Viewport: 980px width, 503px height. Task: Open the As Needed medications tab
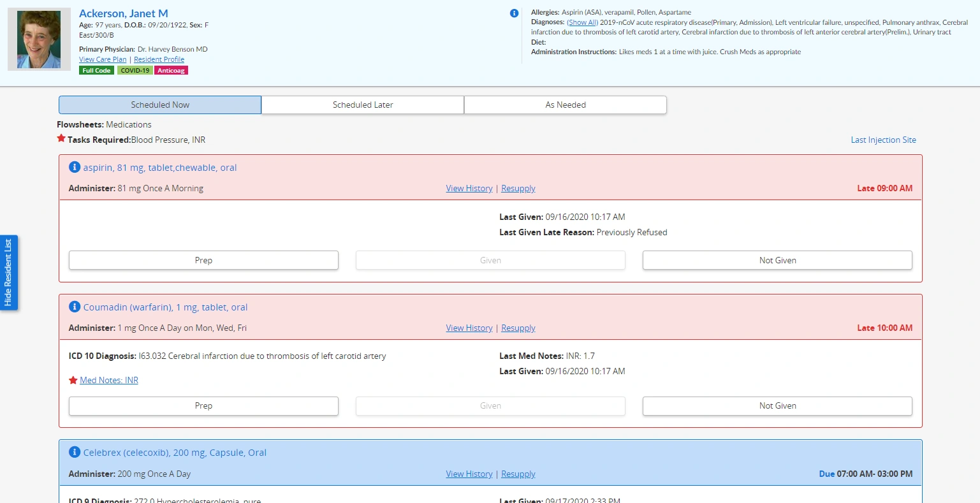click(x=565, y=105)
